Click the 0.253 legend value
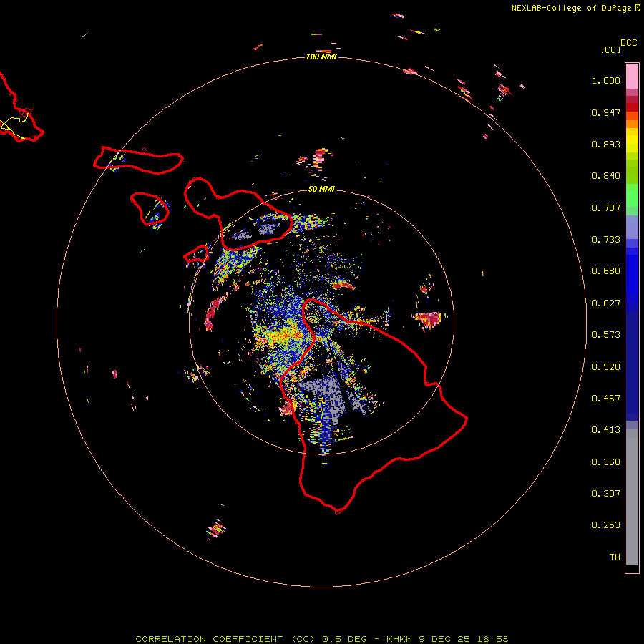This screenshot has width=644, height=644. 606,525
